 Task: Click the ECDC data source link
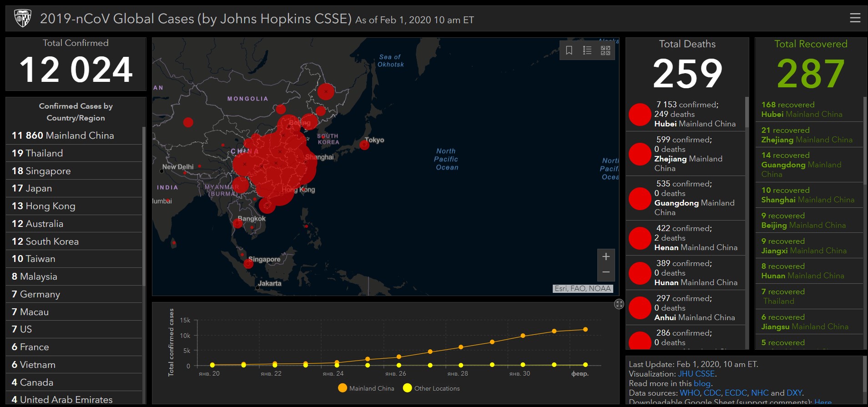pyautogui.click(x=736, y=393)
